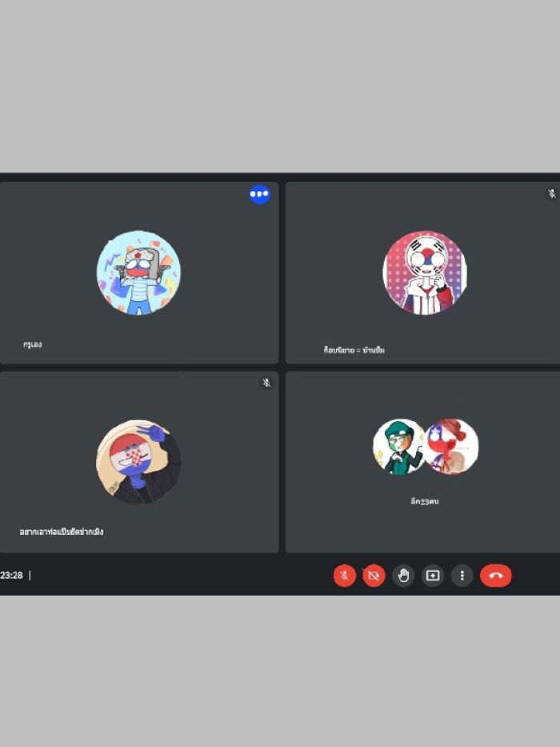Click the name containing "= บ้านอื่ม"
560x747 pixels.
click(x=354, y=350)
